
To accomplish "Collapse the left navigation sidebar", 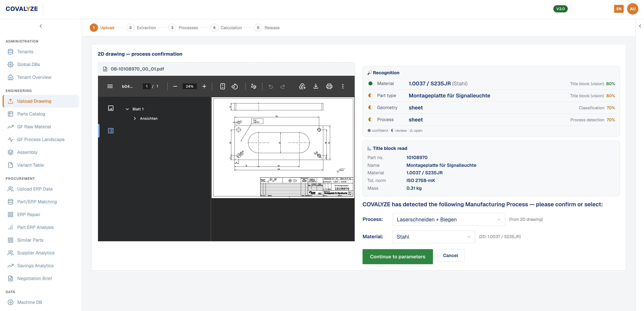I will tap(41, 26).
